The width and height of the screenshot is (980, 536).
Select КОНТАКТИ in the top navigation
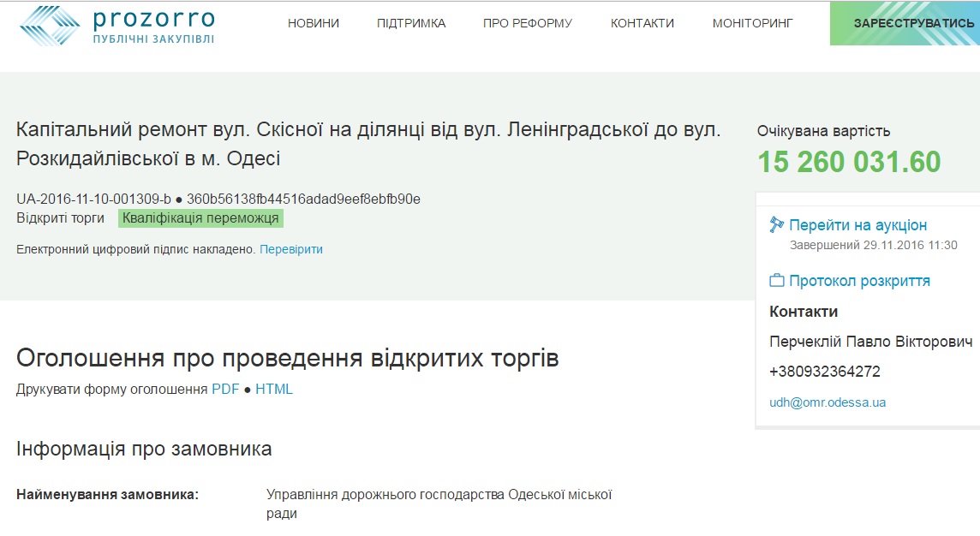tap(642, 23)
